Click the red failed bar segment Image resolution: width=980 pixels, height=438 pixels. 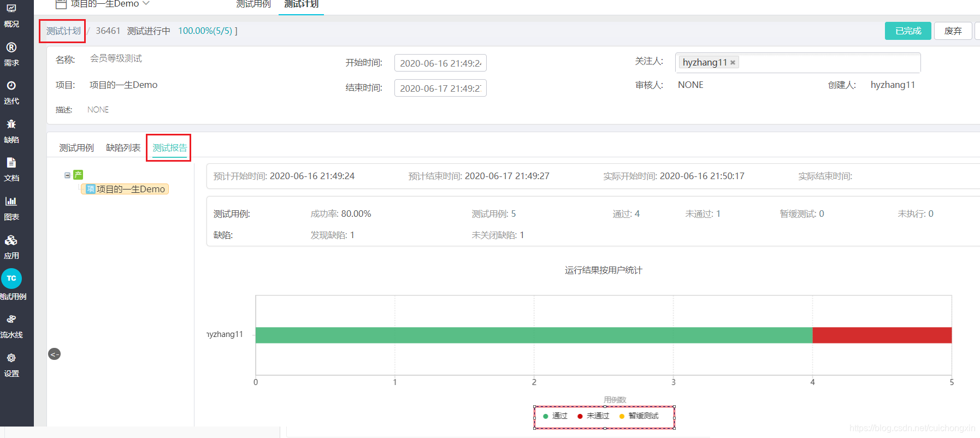tap(882, 335)
